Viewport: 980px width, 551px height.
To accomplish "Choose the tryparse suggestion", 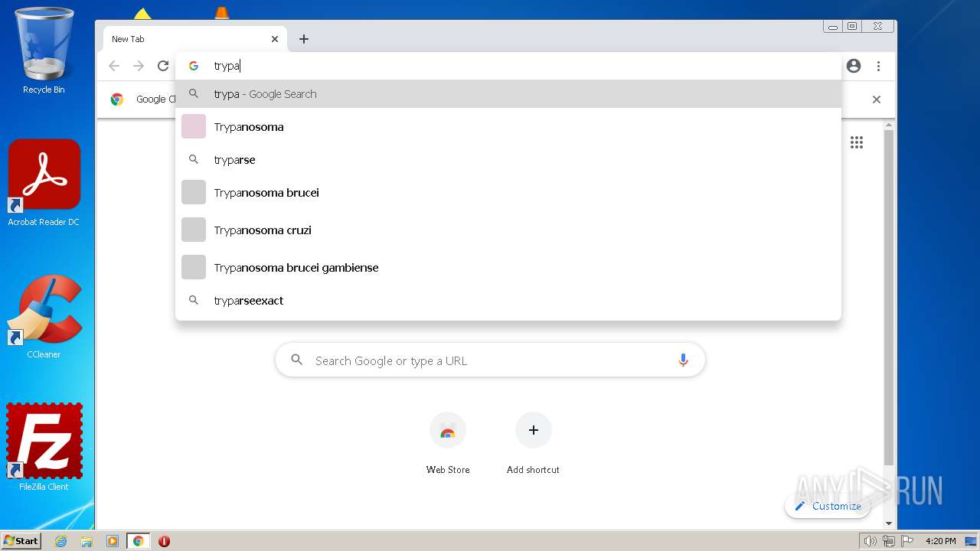I will click(x=508, y=160).
